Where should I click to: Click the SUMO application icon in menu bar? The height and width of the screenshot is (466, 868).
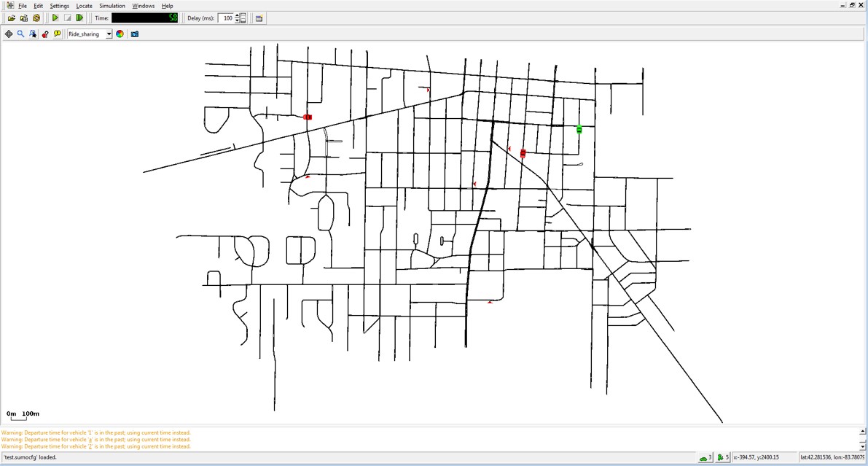10,6
